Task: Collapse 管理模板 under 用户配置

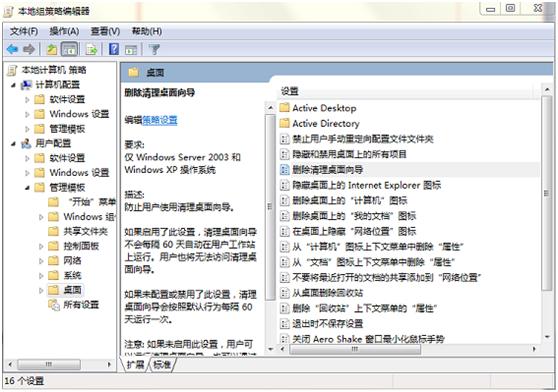Action: [x=27, y=187]
